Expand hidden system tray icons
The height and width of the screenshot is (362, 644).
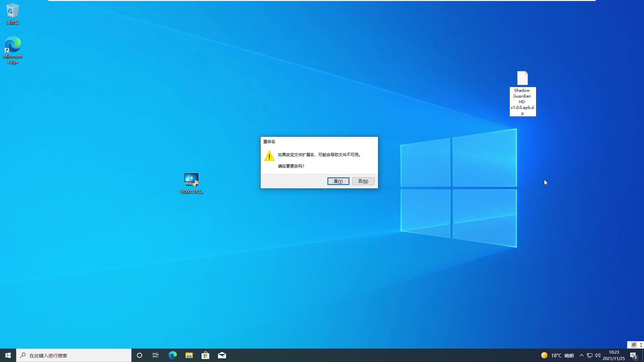pyautogui.click(x=582, y=355)
